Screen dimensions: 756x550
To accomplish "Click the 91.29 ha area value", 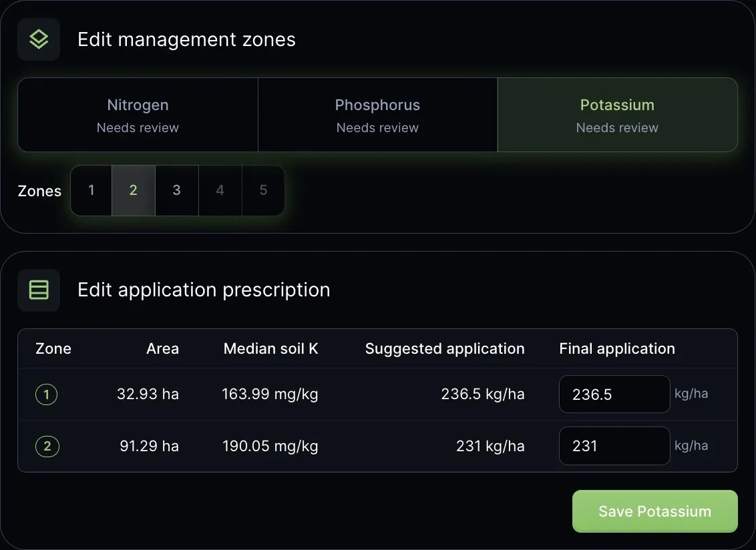I will 150,446.
